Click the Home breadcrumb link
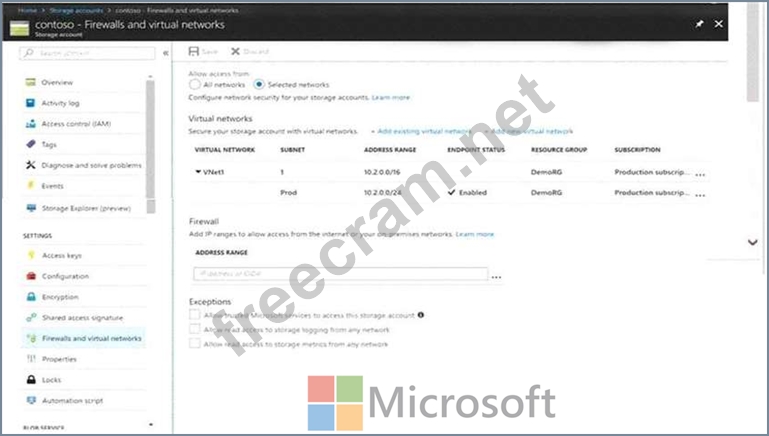 point(27,10)
